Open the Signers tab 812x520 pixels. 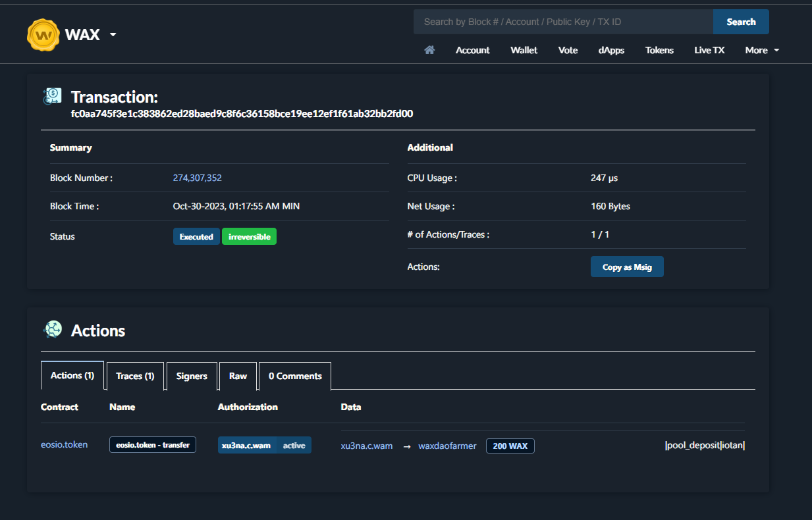(192, 376)
